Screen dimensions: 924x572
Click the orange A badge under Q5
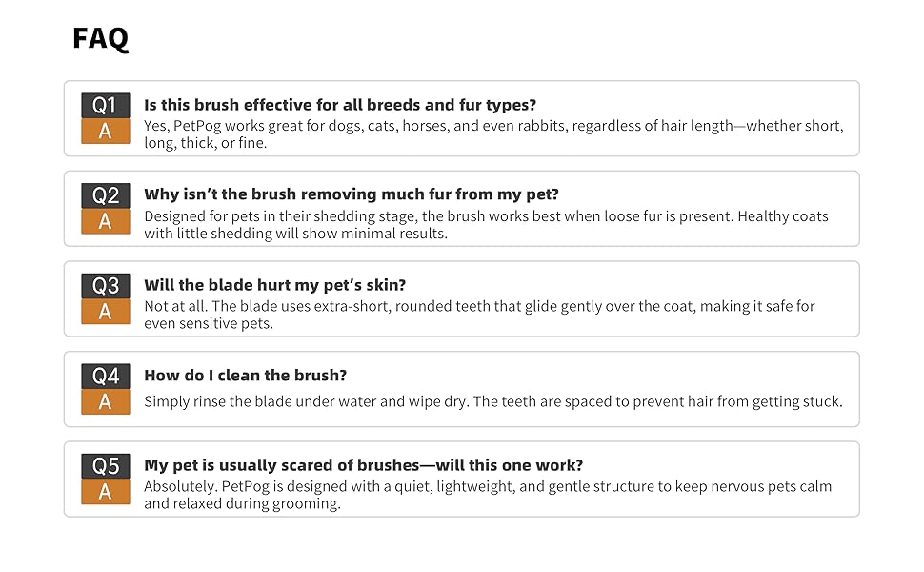[105, 492]
